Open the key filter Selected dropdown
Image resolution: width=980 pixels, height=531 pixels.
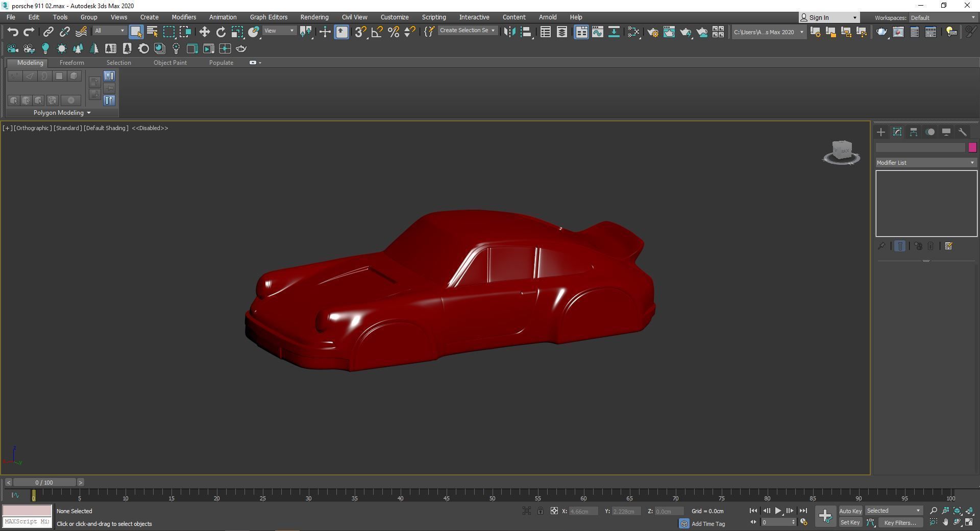click(x=893, y=511)
